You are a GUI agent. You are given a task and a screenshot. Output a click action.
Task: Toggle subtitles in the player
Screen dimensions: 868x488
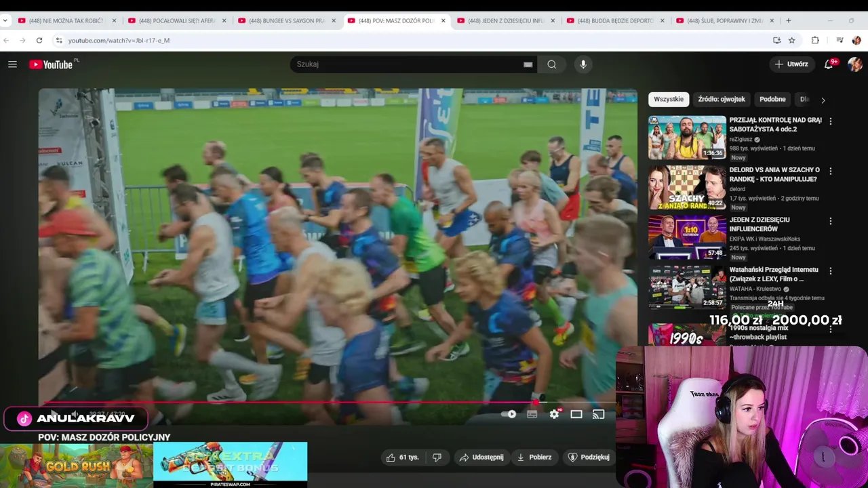coord(532,414)
